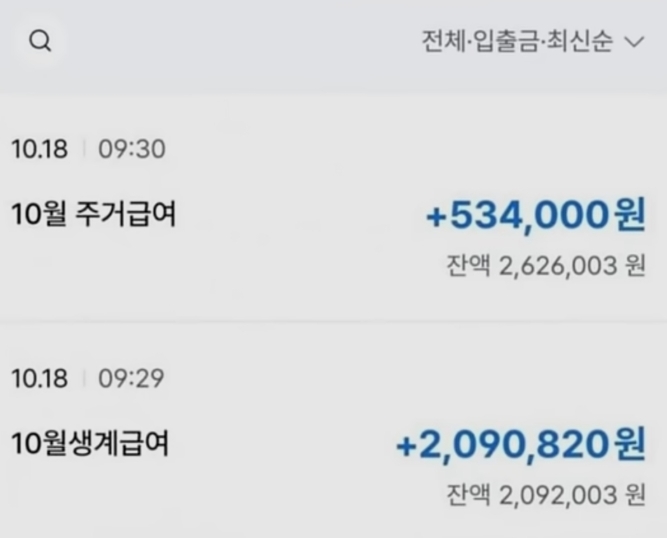The width and height of the screenshot is (667, 538).
Task: Open search with the magnifier icon
Action: [40, 41]
